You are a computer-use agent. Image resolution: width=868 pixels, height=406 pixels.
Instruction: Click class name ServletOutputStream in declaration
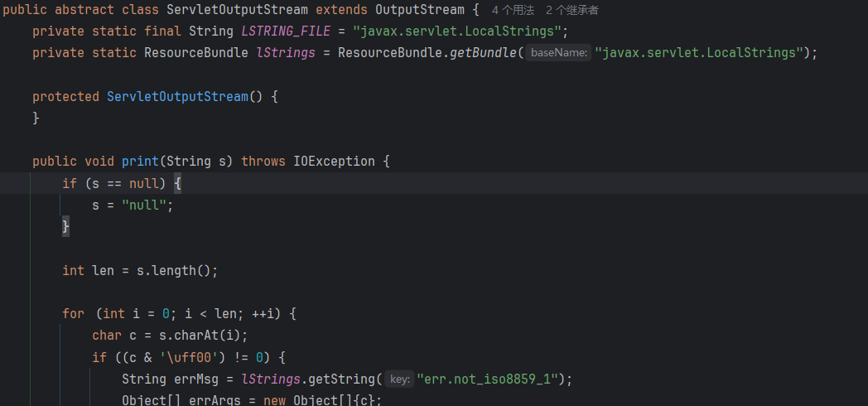(x=237, y=9)
